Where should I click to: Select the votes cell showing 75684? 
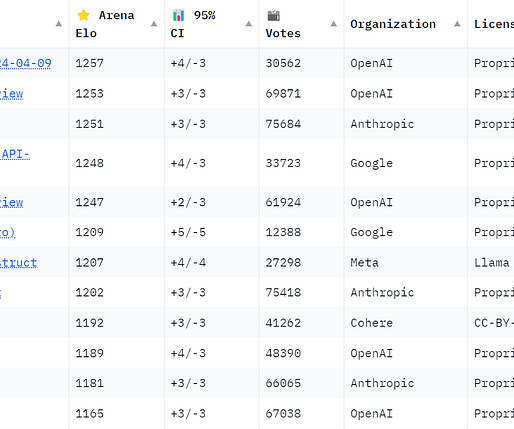coord(283,124)
